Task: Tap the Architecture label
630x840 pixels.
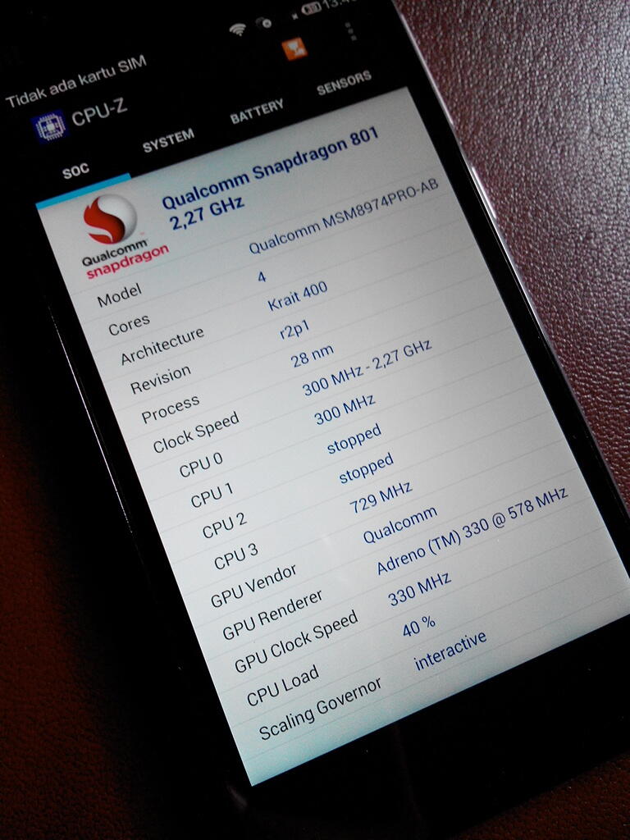Action: pyautogui.click(x=162, y=345)
